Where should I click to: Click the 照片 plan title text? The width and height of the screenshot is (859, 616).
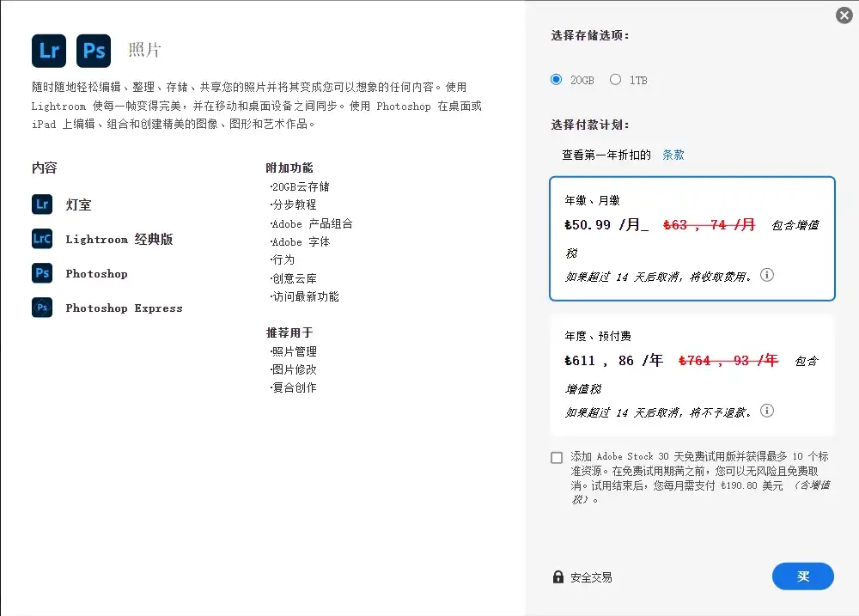pyautogui.click(x=144, y=50)
